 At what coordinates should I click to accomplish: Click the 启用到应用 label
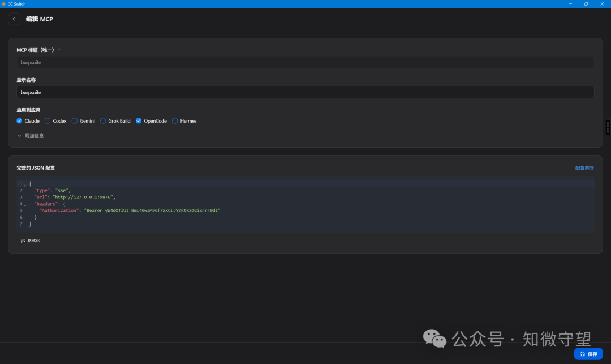[28, 110]
